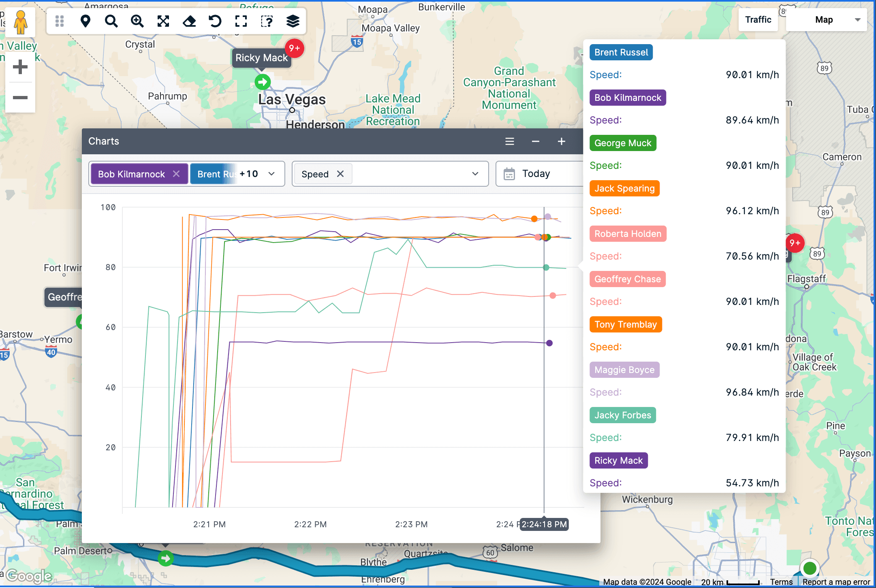Remove the Speed parameter chip
The width and height of the screenshot is (876, 588).
click(x=340, y=174)
